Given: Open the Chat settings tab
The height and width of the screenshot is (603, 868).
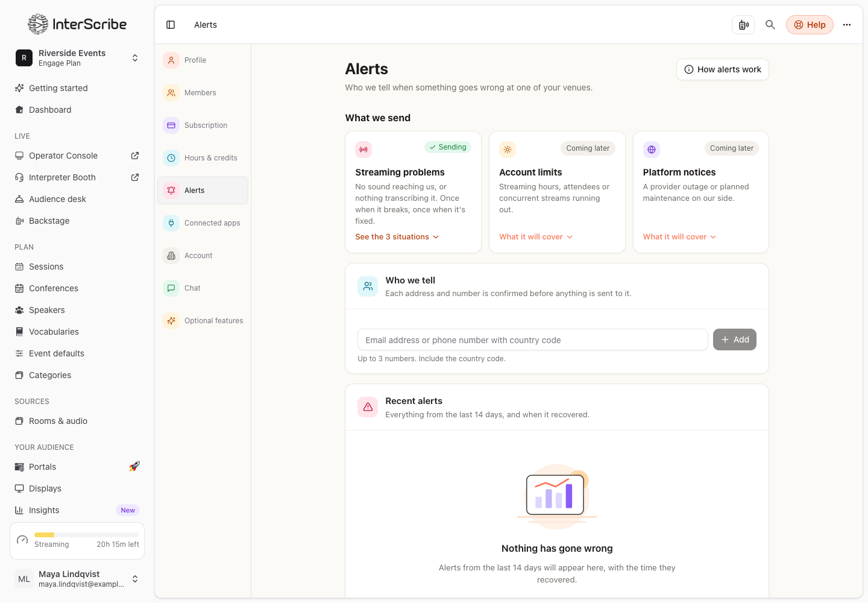Looking at the screenshot, I should 203,288.
